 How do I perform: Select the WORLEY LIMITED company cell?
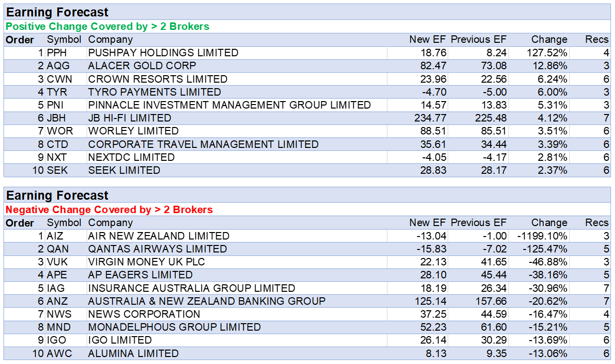pos(133,131)
